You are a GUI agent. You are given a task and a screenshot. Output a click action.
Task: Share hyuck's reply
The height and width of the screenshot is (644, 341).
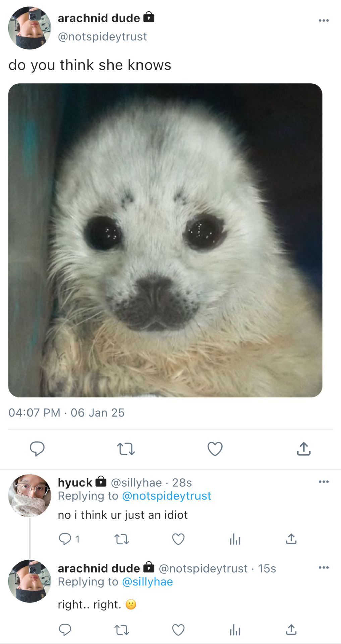[291, 539]
